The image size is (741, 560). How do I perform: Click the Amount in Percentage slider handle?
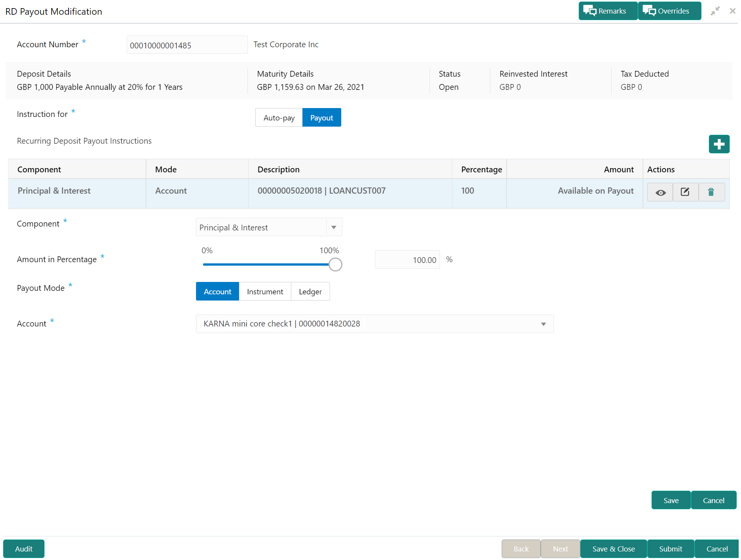click(335, 265)
